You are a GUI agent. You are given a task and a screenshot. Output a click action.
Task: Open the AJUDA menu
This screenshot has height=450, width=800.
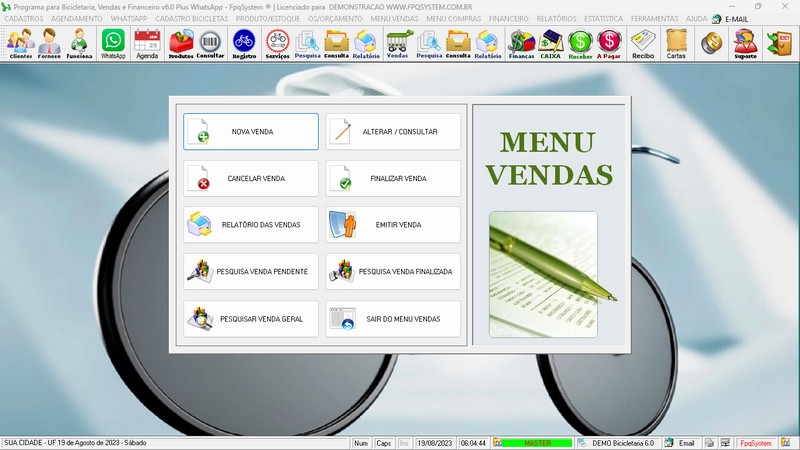point(696,18)
